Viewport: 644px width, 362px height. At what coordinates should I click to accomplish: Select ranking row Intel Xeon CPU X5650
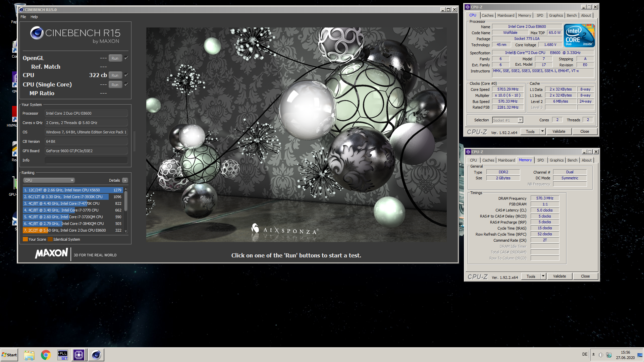(x=73, y=190)
